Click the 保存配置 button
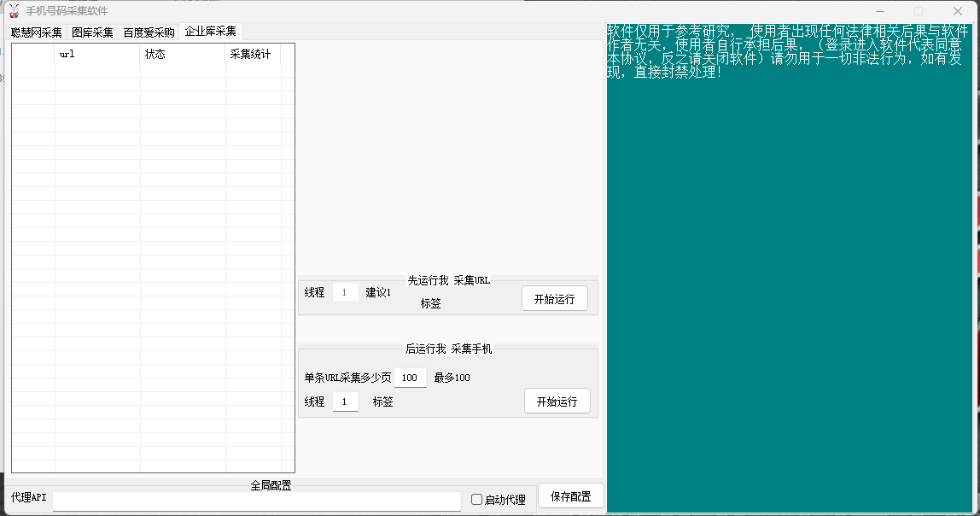The image size is (980, 516). 570,496
